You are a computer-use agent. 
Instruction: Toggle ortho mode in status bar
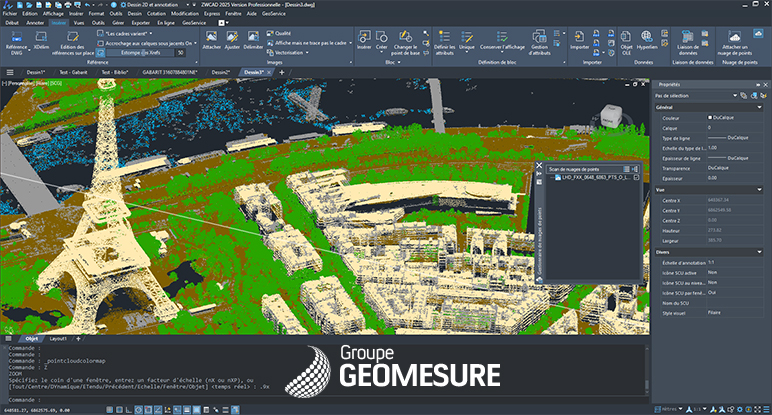coord(129,410)
